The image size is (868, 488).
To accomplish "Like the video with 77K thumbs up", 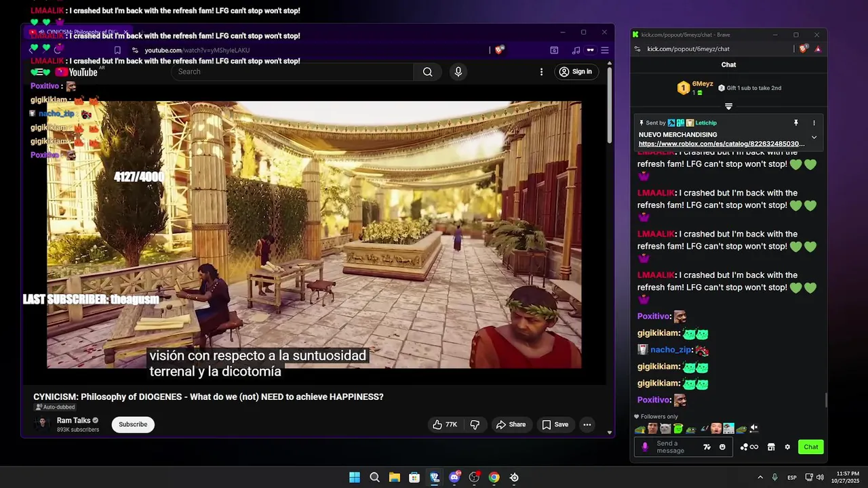I will coord(445,424).
